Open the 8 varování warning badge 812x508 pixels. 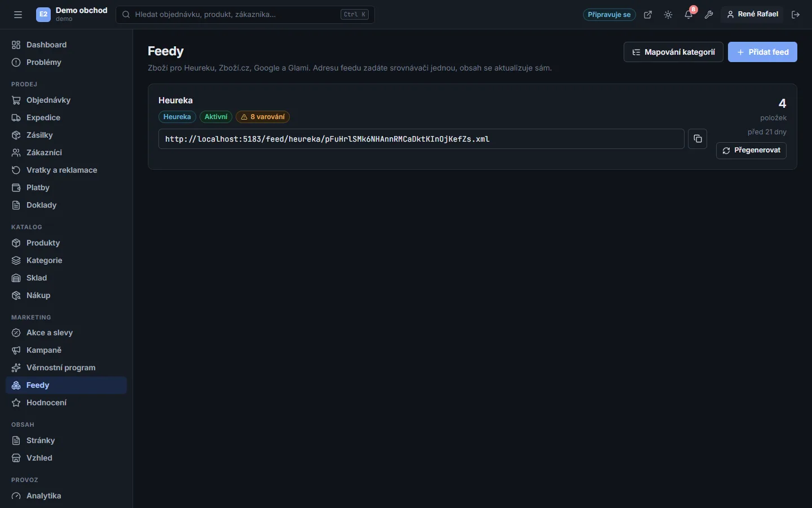pos(263,117)
